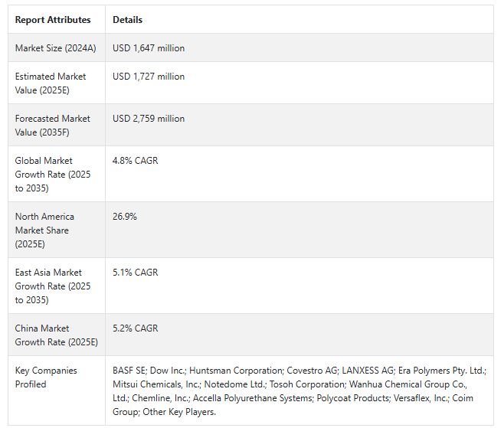The width and height of the screenshot is (504, 428).
Task: Click Key Companies Profiled row label
Action: 46,377
